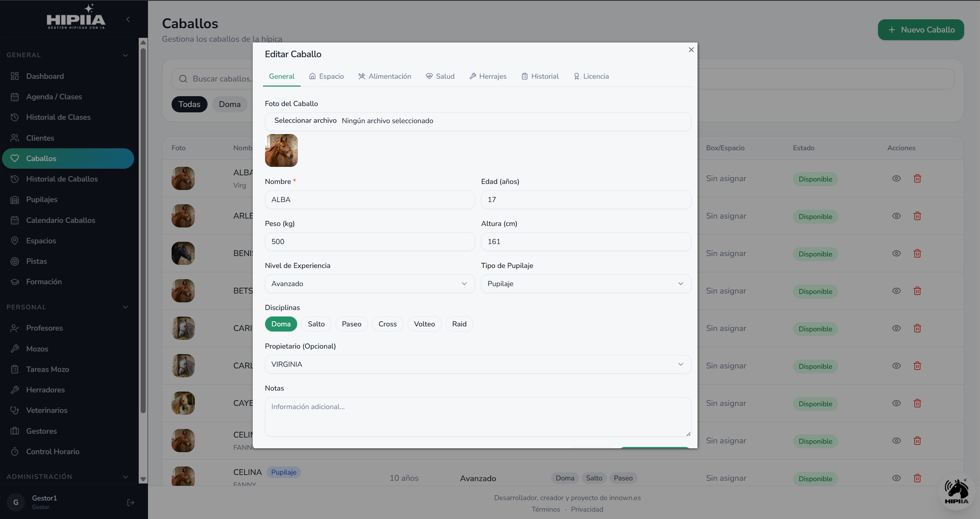The width and height of the screenshot is (980, 519).
Task: Open HIPIA assistant chat bubble
Action: [x=956, y=491]
